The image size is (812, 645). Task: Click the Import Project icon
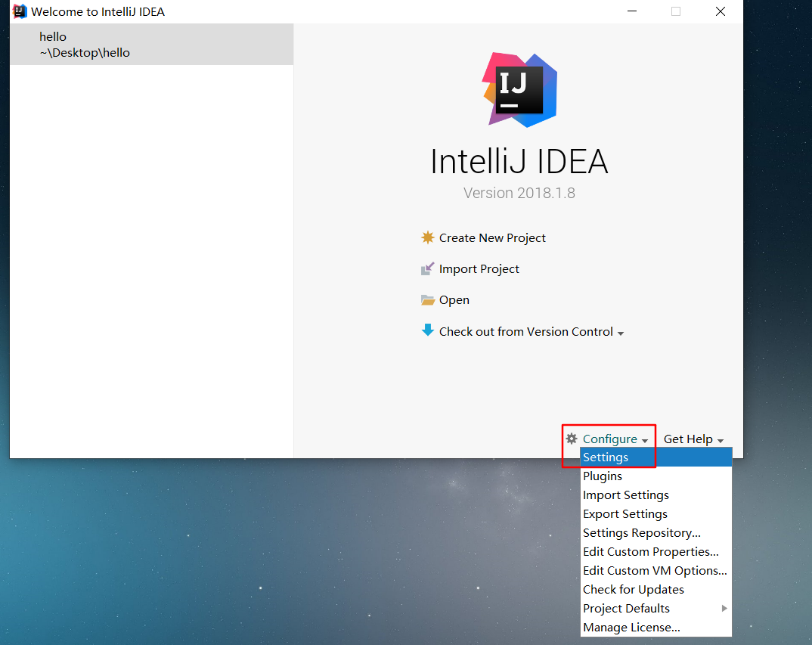point(427,269)
